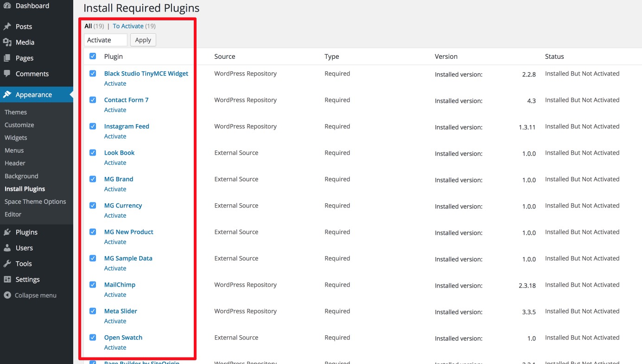Select Install Plugins submenu item
Image resolution: width=642 pixels, height=364 pixels.
click(x=25, y=189)
